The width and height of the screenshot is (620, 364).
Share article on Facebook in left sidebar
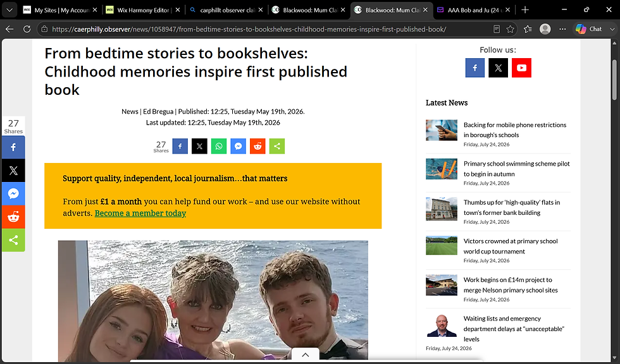point(13,147)
